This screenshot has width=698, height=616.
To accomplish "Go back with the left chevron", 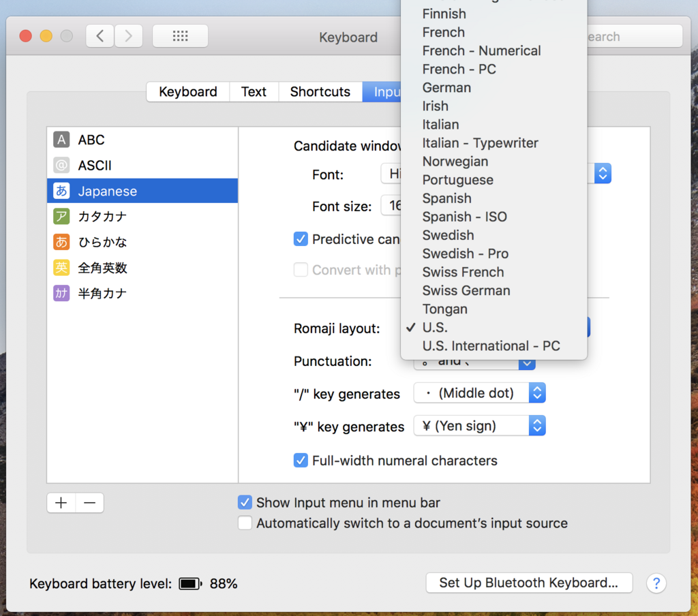I will tap(100, 36).
